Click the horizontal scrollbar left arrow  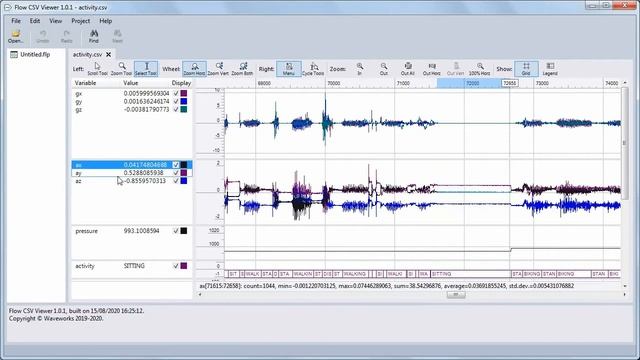(200, 294)
